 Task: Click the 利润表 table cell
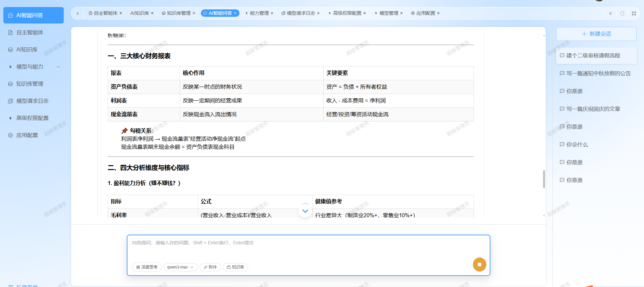coord(144,101)
